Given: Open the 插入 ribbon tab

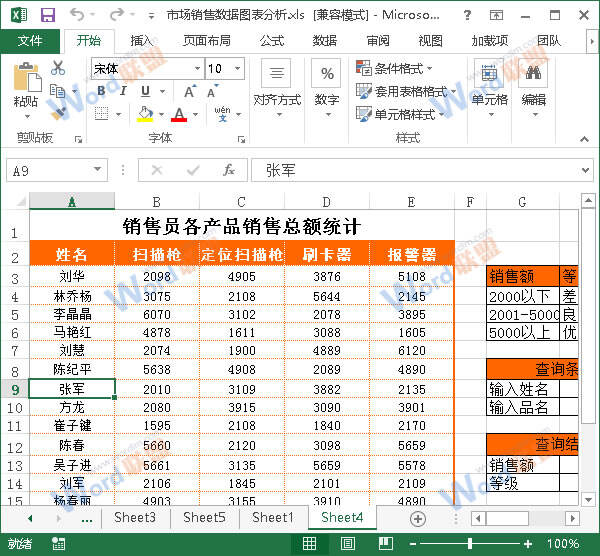Looking at the screenshot, I should 142,41.
